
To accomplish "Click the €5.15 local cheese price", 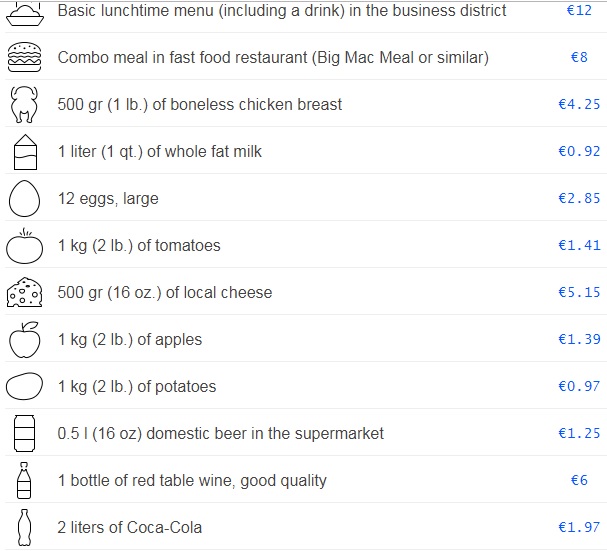I will (579, 293).
